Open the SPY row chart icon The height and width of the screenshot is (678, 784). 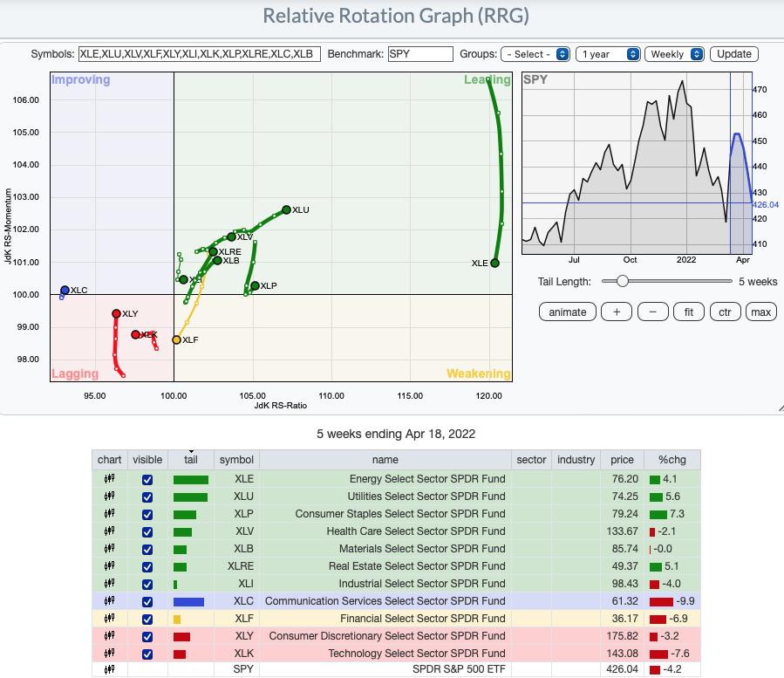point(110,671)
